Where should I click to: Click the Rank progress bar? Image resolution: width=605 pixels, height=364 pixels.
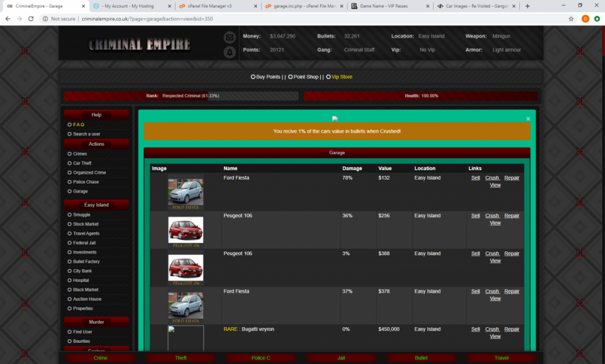(x=181, y=96)
